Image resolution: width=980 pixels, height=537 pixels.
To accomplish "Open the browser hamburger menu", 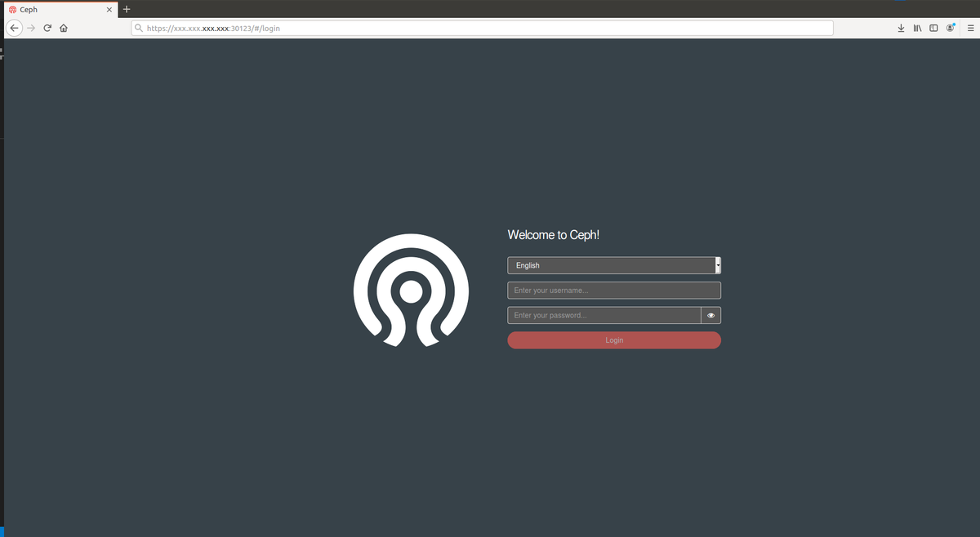I will (x=971, y=28).
